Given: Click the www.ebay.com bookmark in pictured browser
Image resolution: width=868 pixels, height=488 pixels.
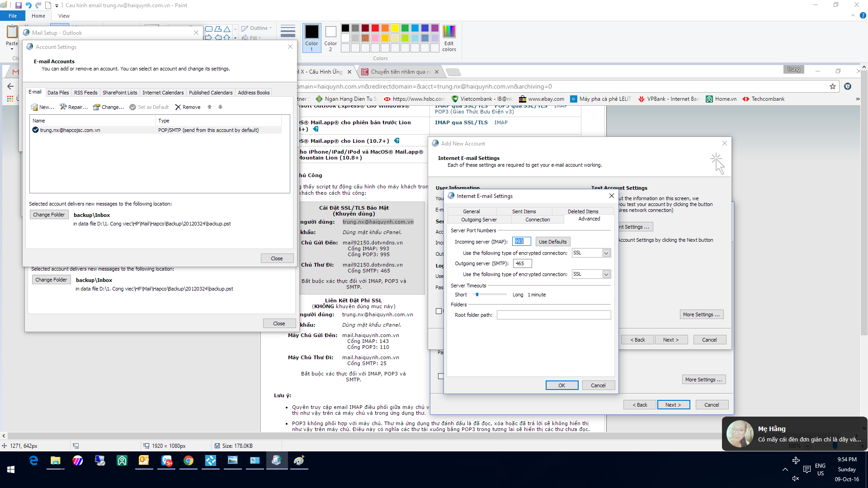Looking at the screenshot, I should 542,99.
